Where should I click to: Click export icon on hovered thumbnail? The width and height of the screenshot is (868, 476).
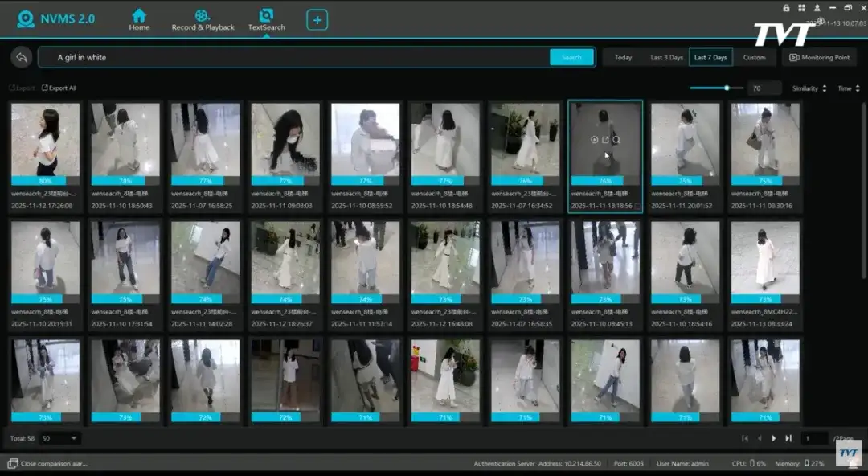click(605, 140)
